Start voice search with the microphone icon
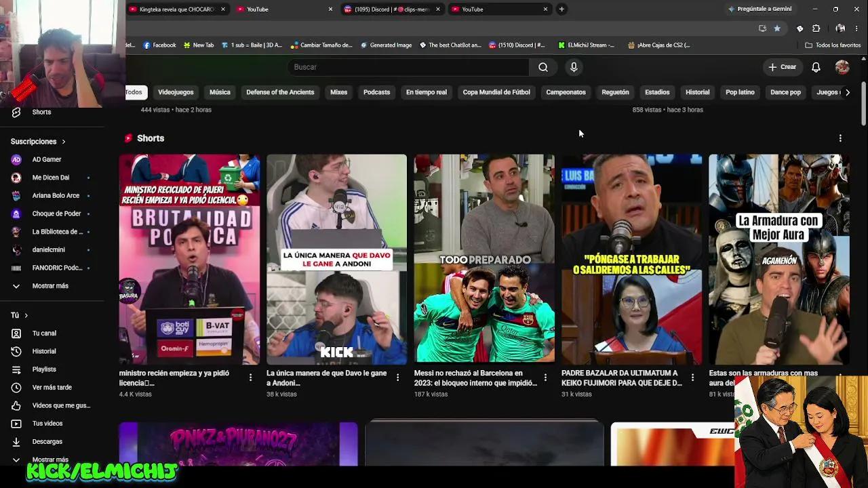The width and height of the screenshot is (868, 488). pyautogui.click(x=574, y=67)
